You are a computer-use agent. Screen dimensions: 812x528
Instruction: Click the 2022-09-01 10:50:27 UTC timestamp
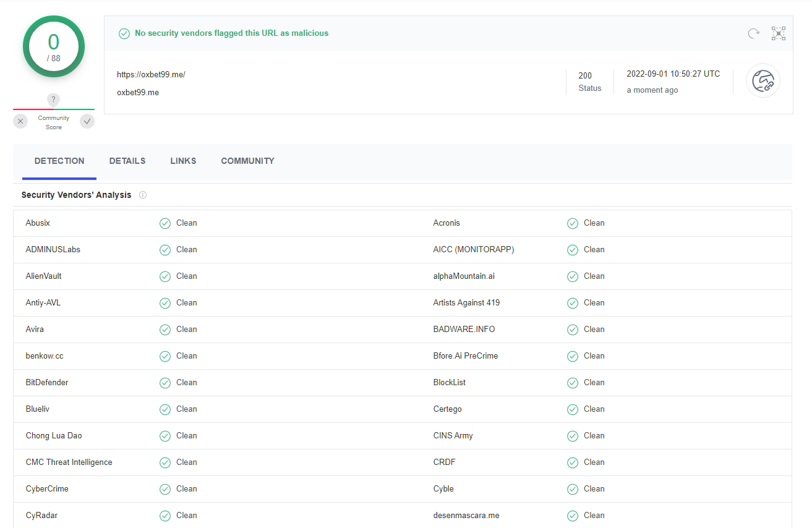[x=673, y=74]
